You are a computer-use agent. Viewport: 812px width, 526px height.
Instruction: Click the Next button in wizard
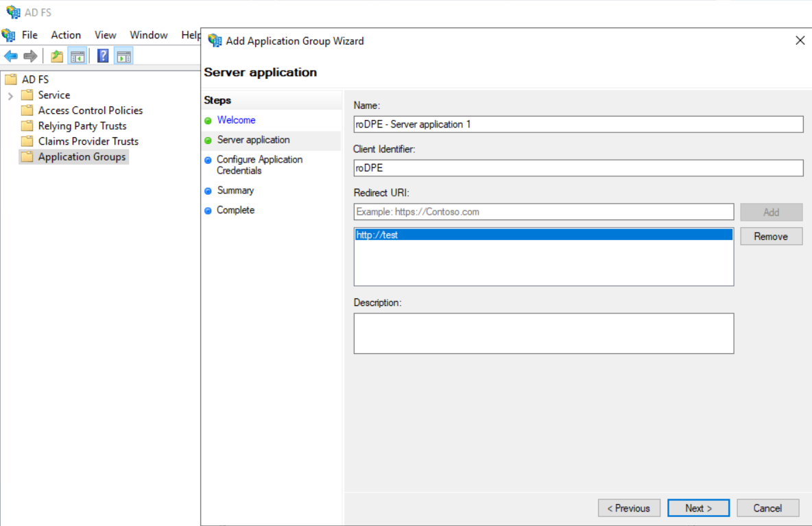[698, 508]
